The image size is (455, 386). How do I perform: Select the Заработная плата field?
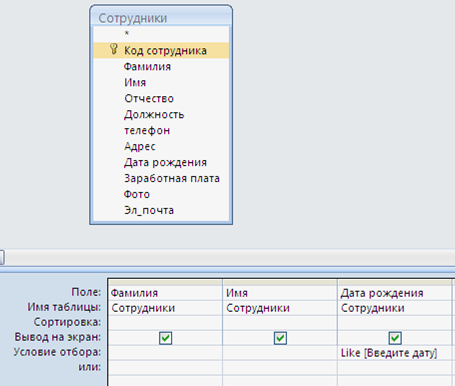pos(161,178)
